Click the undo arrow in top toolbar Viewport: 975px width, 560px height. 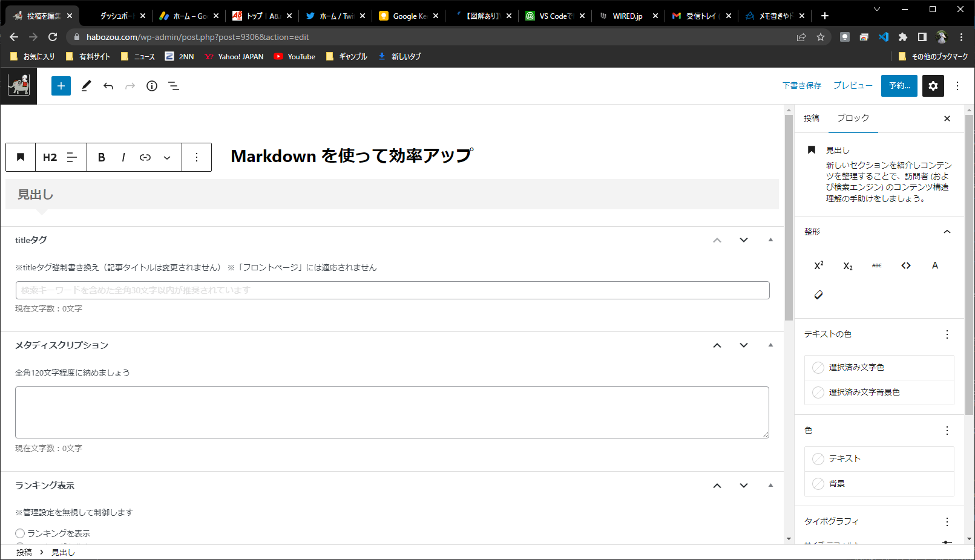click(108, 86)
